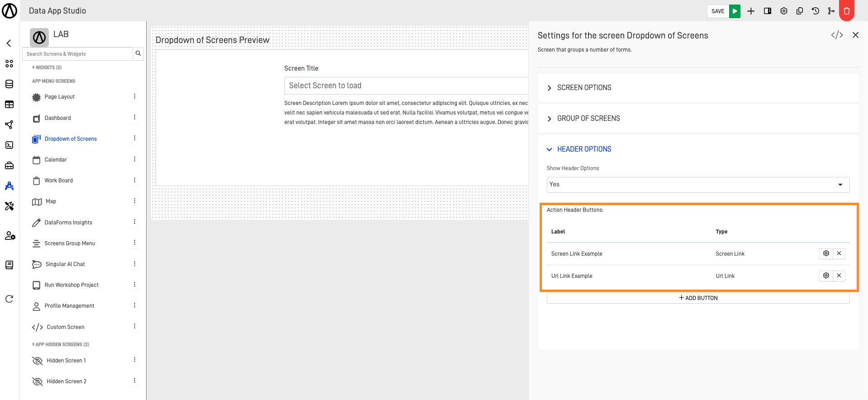Open the Show Header Options dropdown

pyautogui.click(x=698, y=185)
